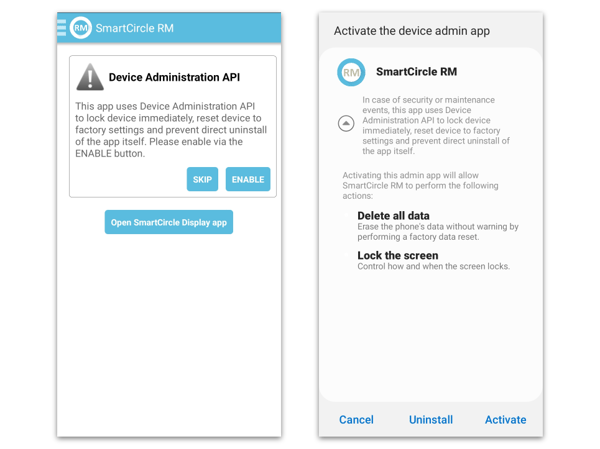Click the paragraph mentioning the ENABLE button
This screenshot has width=600, height=449.
[x=165, y=130]
